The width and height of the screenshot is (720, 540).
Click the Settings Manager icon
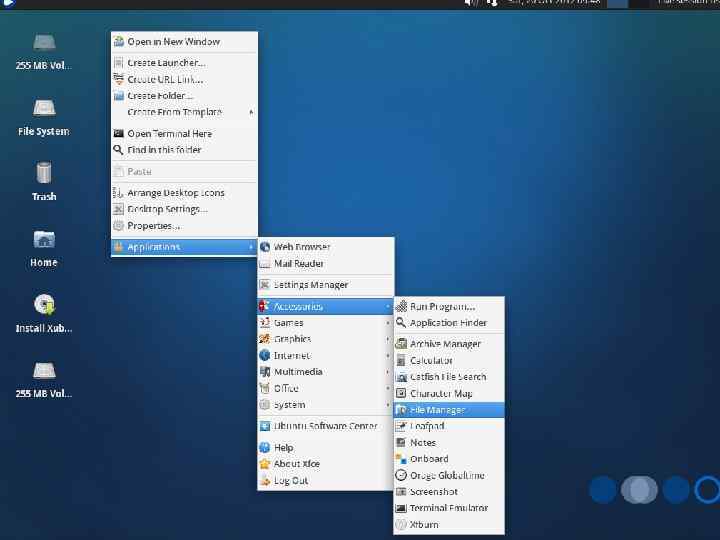[x=265, y=285]
